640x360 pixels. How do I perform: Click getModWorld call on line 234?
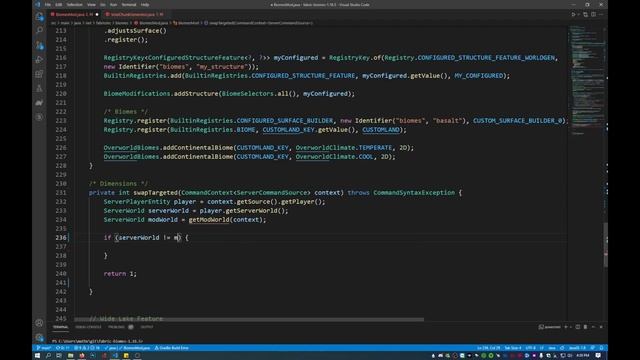click(x=209, y=220)
